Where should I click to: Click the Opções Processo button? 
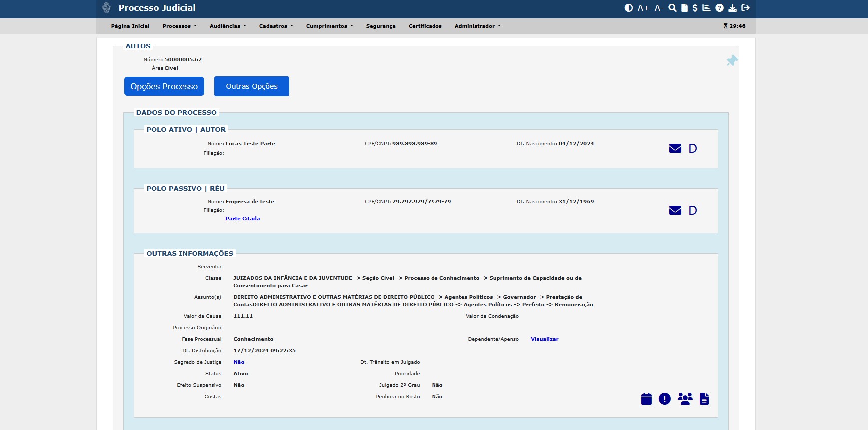(x=164, y=86)
